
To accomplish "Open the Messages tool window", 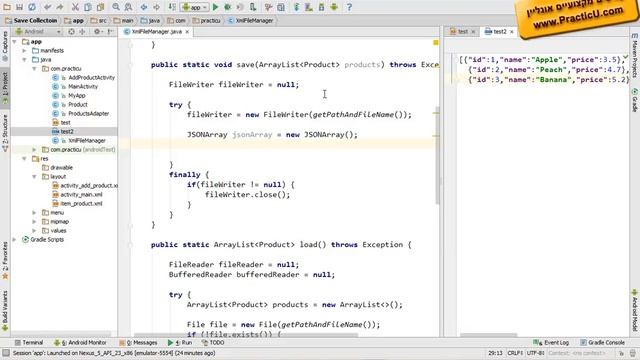I will [x=138, y=343].
